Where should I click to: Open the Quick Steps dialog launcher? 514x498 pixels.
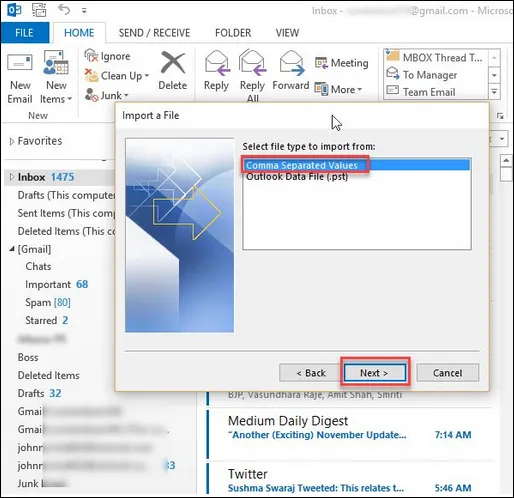[500, 116]
